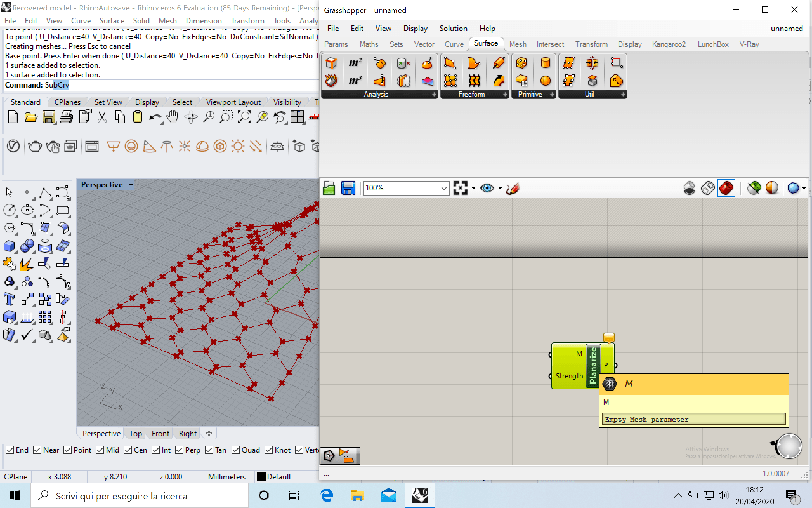812x508 pixels.
Task: Click Rhino Open folder icon
Action: pyautogui.click(x=31, y=117)
